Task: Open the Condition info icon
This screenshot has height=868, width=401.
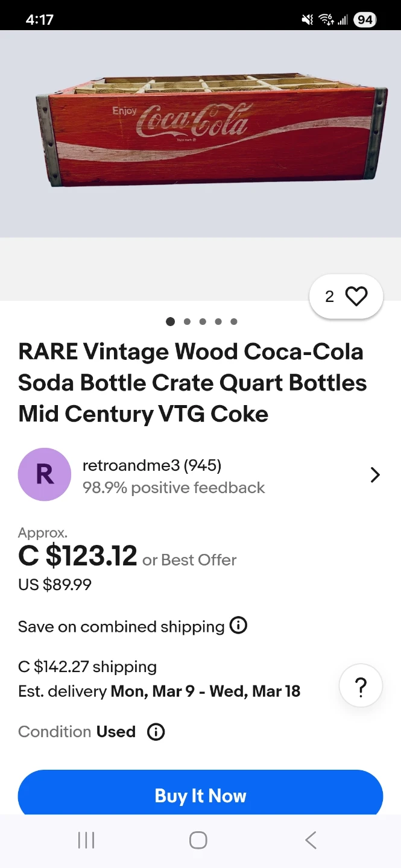Action: click(x=156, y=732)
